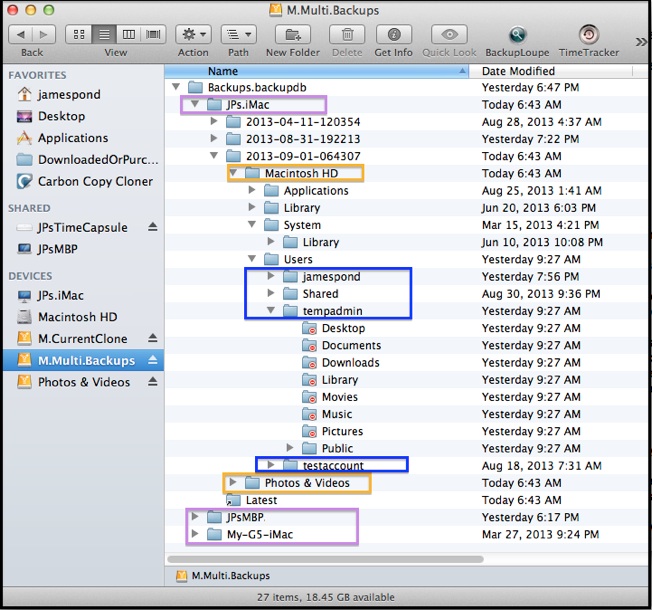The image size is (652, 610).
Task: Switch to icon view mode
Action: pos(79,35)
